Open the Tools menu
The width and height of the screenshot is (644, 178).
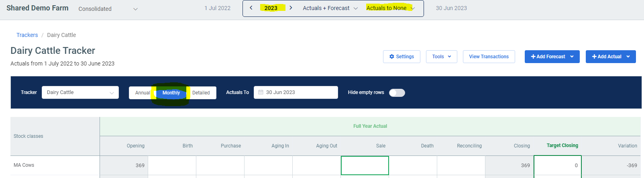click(x=441, y=57)
